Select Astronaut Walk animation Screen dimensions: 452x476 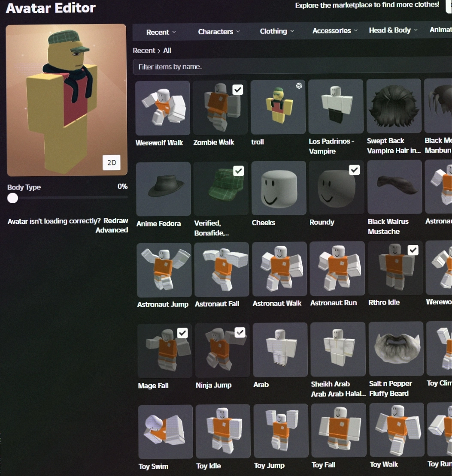pyautogui.click(x=279, y=268)
